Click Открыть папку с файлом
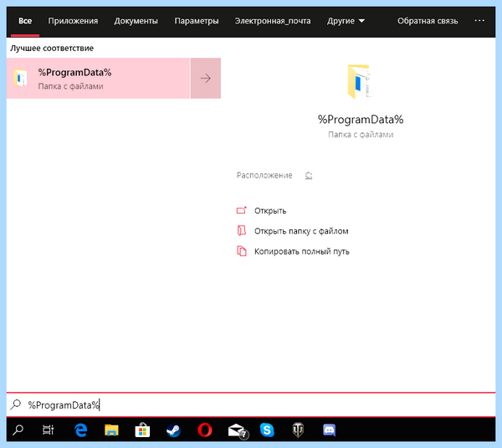The image size is (502, 448). click(x=301, y=231)
